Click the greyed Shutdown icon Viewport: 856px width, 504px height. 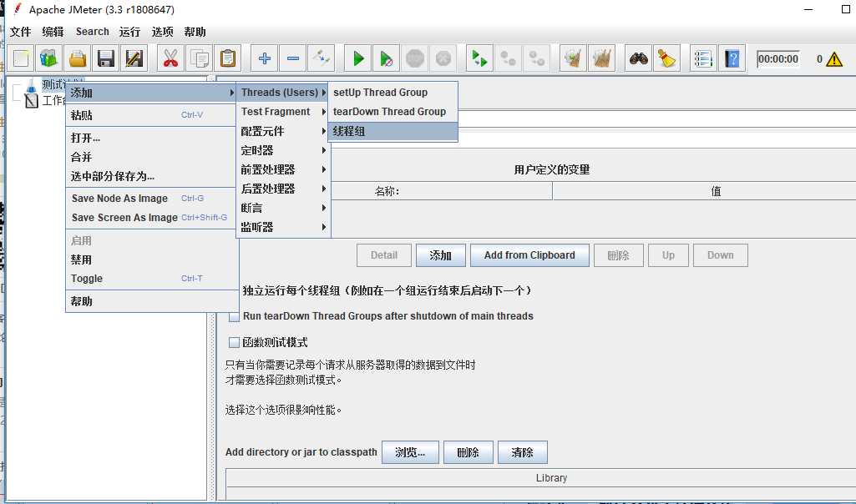coord(443,58)
